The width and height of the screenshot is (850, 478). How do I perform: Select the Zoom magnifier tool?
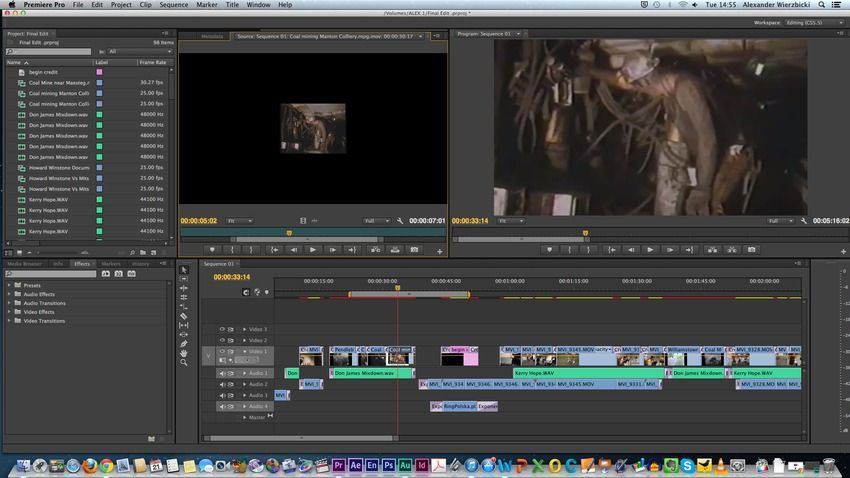pos(184,362)
